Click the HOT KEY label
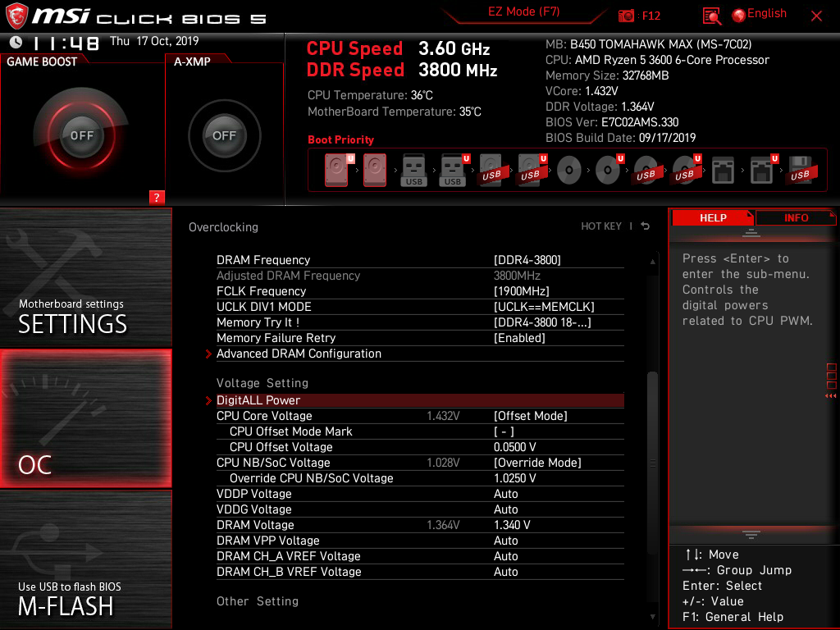The width and height of the screenshot is (840, 630). 601,226
